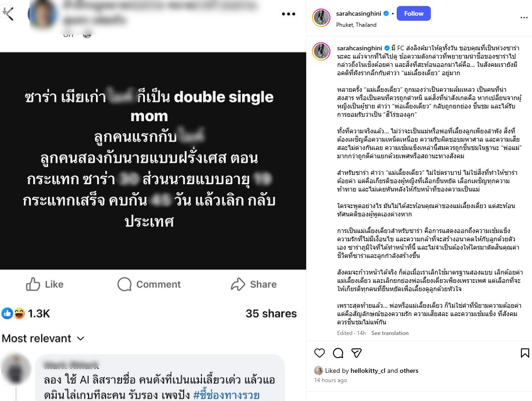532x401 pixels.
Task: Click See translation under the caption
Action: click(x=390, y=333)
